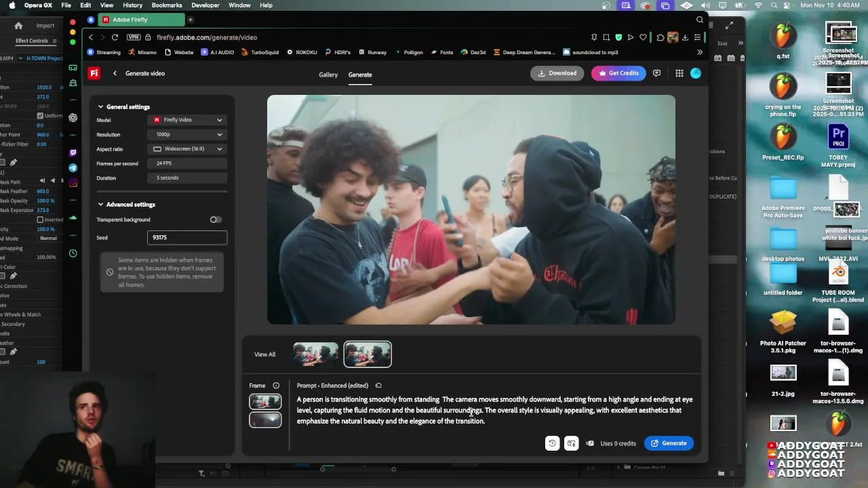This screenshot has height=488, width=868.
Task: Collapse the Advanced settings section
Action: 100,205
